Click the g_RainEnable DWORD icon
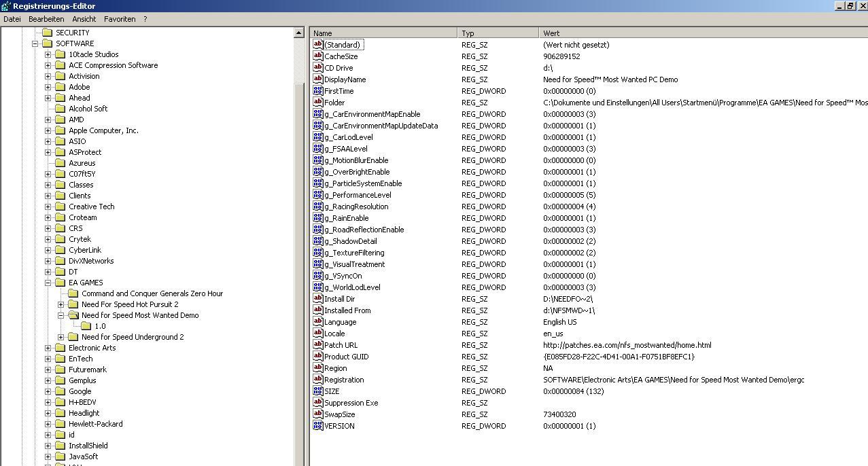This screenshot has height=466, width=868. click(317, 218)
